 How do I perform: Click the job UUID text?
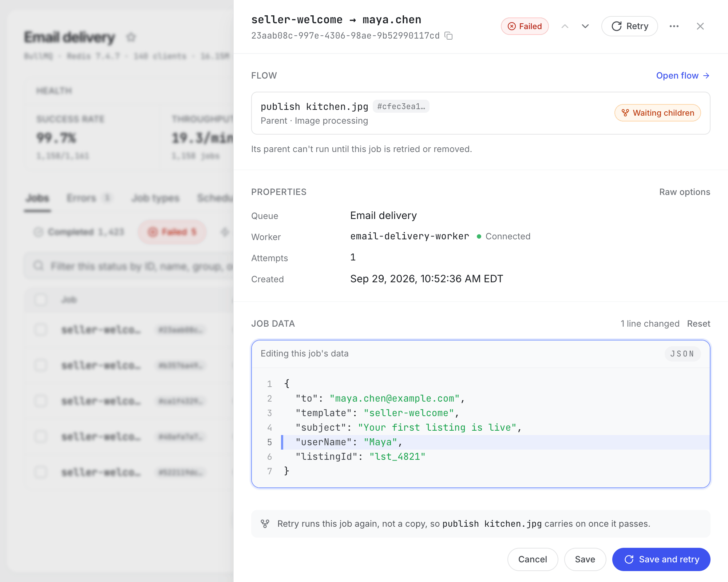[x=345, y=36]
